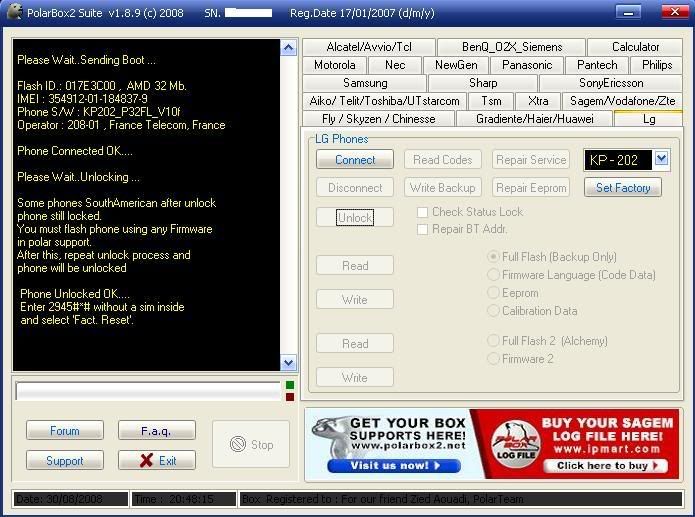Click the Exit button
The image size is (695, 517).
click(157, 460)
